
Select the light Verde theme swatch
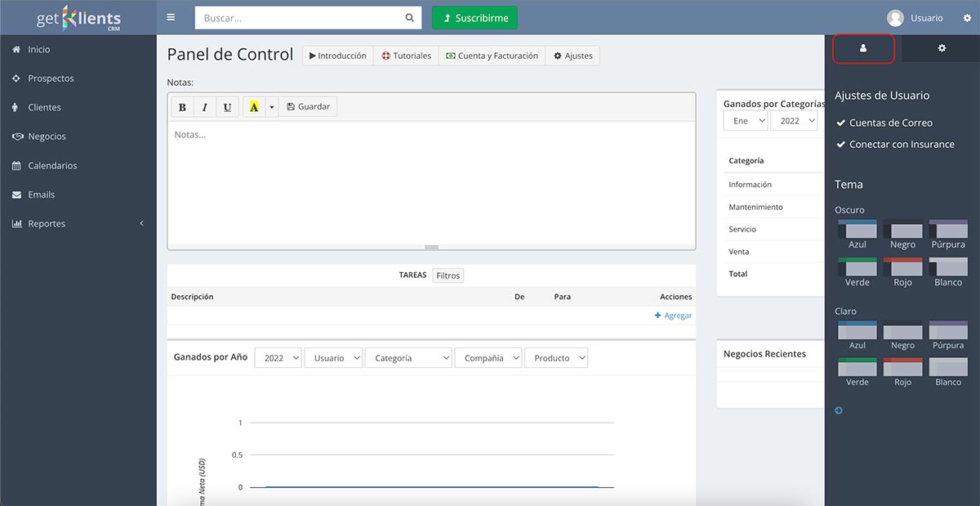click(x=857, y=367)
